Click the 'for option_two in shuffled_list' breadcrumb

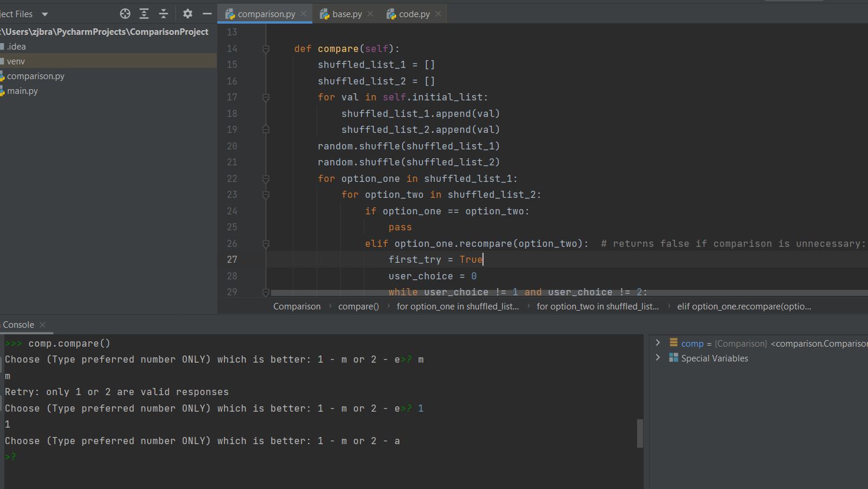[x=598, y=307]
